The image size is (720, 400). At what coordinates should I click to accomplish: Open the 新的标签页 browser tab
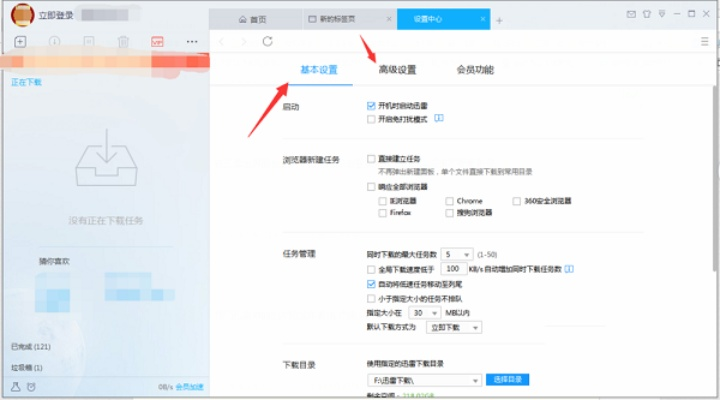point(349,19)
